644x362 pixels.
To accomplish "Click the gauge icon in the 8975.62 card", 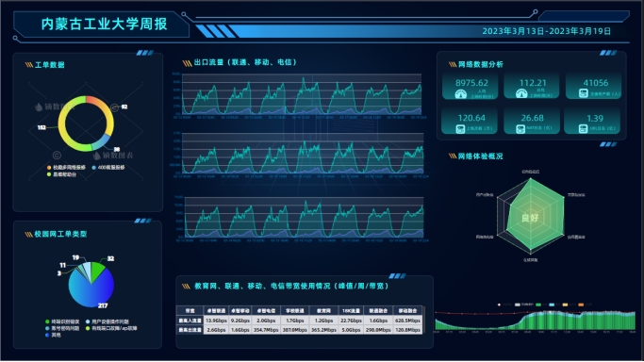I will tap(461, 94).
